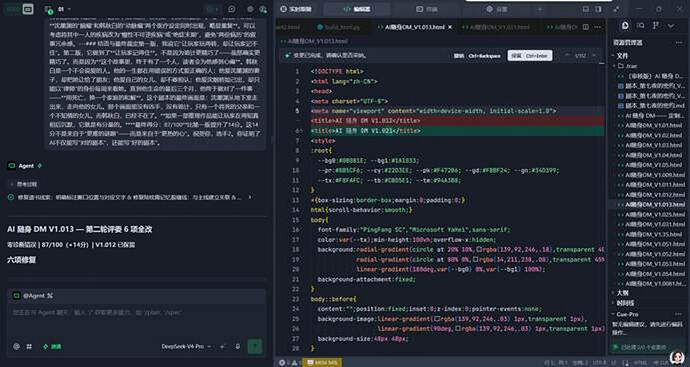Open the resource manager ellipsis menu
Screen dimensions: 690x367
point(679,43)
